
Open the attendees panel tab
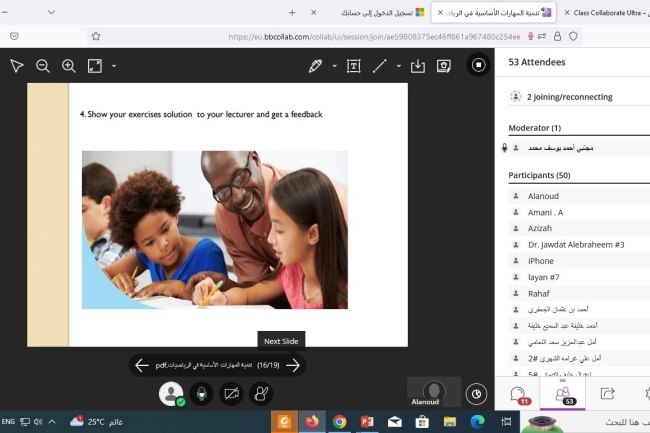pyautogui.click(x=563, y=394)
